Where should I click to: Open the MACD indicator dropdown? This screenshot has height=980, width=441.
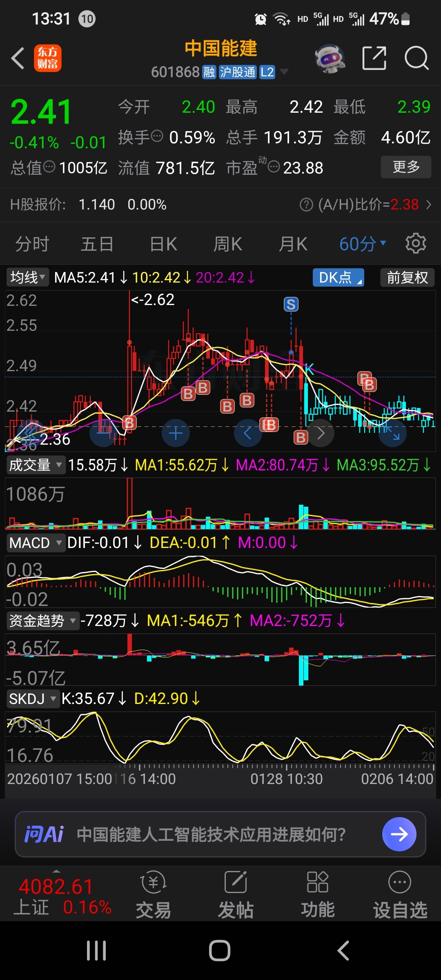pyautogui.click(x=36, y=543)
